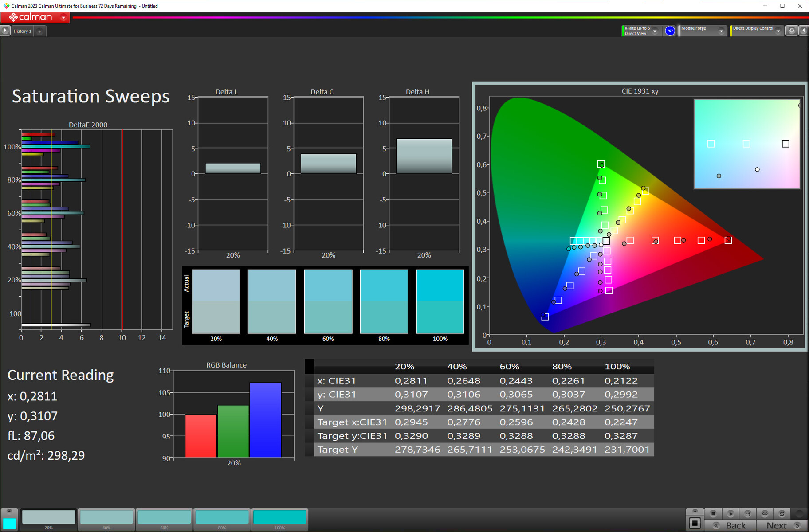Add a new history tab

coord(39,31)
